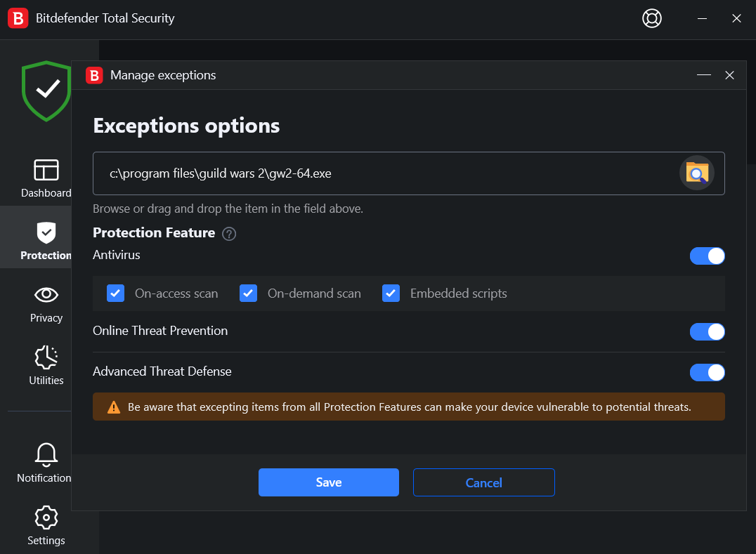Screen dimensions: 756x554
Task: Go to the Privacy section
Action: [x=46, y=305]
